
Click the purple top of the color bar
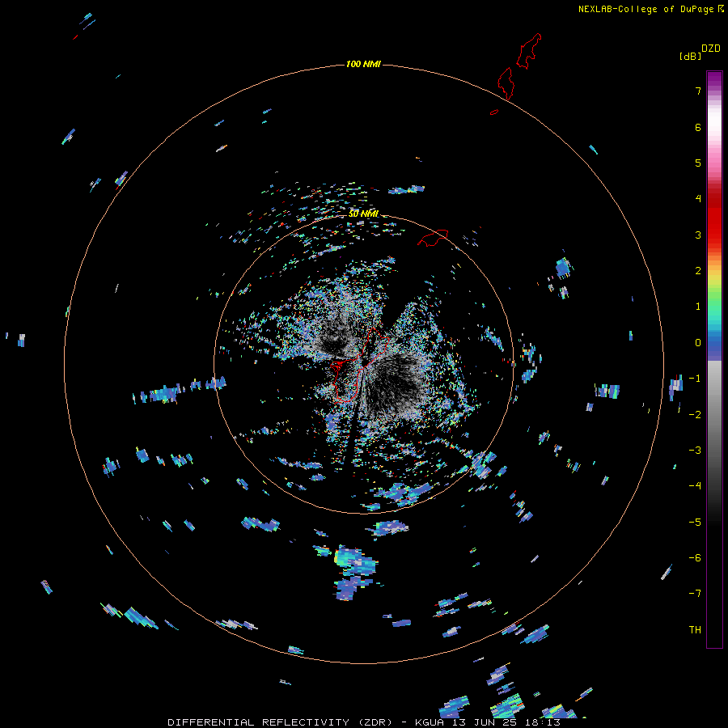tap(714, 79)
